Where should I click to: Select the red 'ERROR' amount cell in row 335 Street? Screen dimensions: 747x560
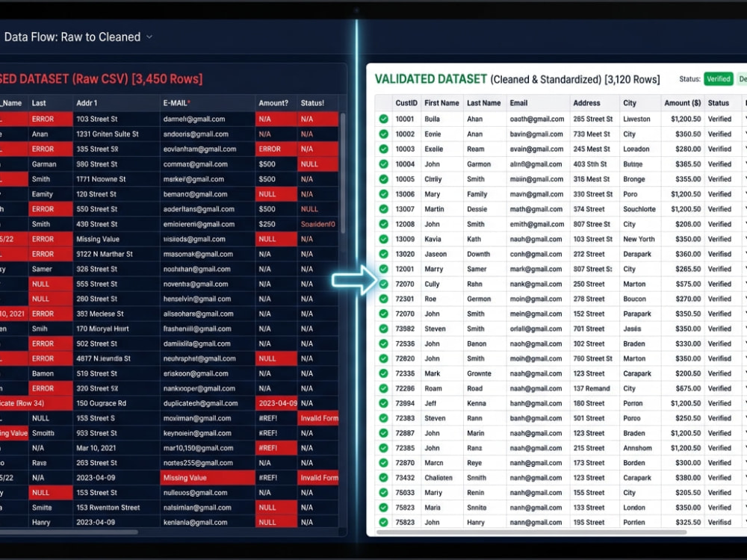point(276,149)
